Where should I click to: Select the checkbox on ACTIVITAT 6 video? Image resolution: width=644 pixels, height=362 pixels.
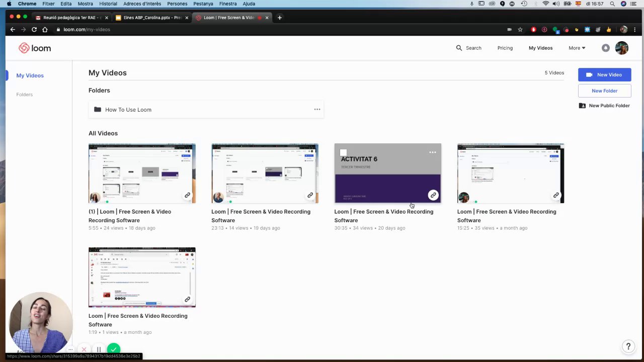click(343, 152)
